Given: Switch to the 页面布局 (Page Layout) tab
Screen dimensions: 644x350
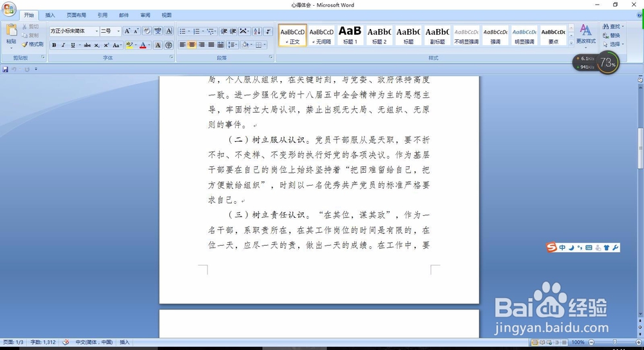Looking at the screenshot, I should pyautogui.click(x=77, y=15).
